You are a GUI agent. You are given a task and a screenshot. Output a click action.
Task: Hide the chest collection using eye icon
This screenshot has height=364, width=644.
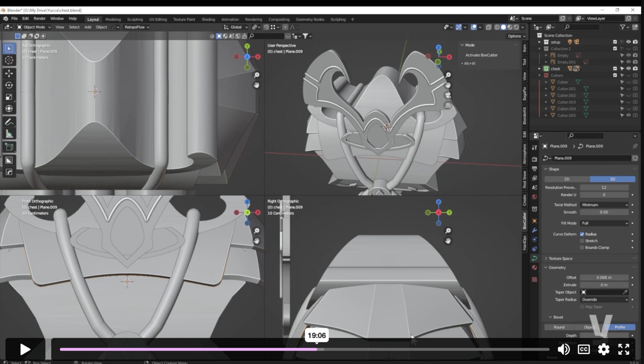[628, 69]
